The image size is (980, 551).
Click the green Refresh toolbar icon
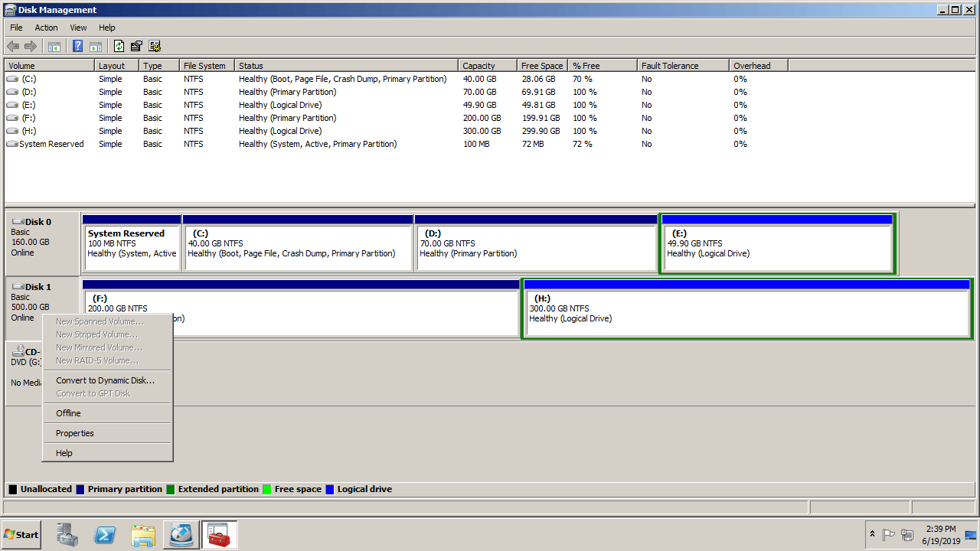coord(119,46)
